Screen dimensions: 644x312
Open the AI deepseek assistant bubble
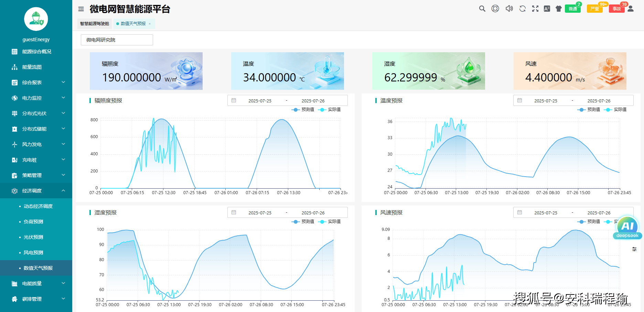pos(627,227)
